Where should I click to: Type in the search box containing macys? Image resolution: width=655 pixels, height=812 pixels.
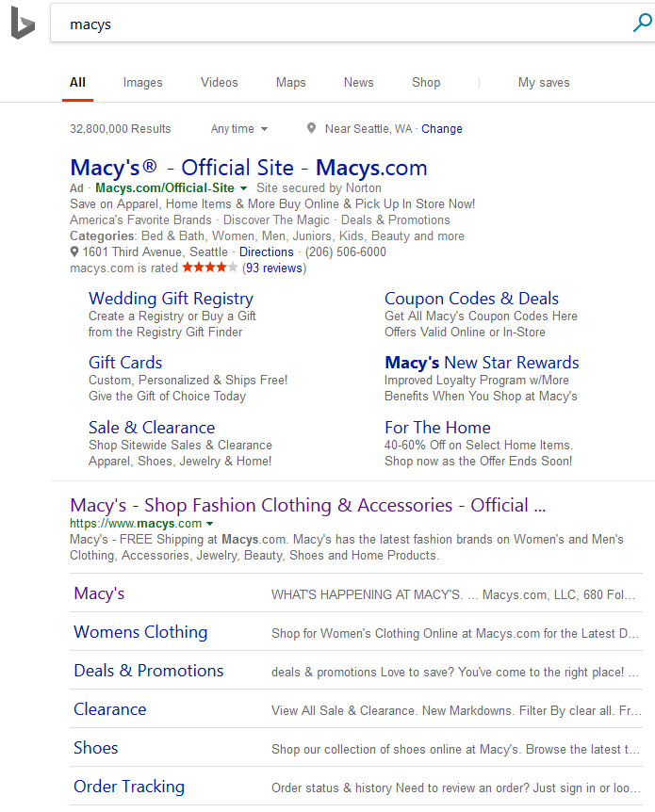tap(339, 24)
